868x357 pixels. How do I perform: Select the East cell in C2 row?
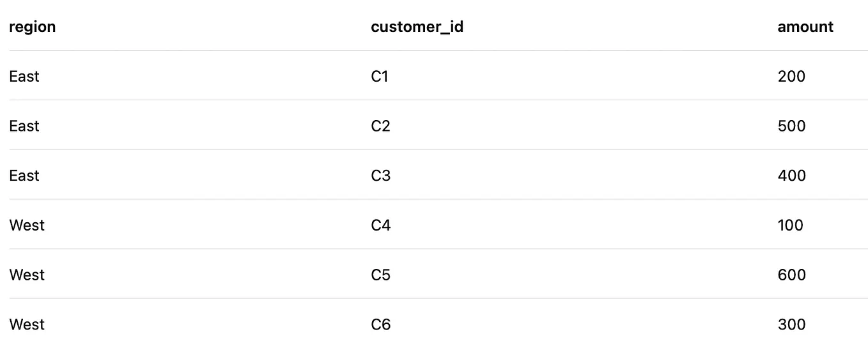click(24, 126)
